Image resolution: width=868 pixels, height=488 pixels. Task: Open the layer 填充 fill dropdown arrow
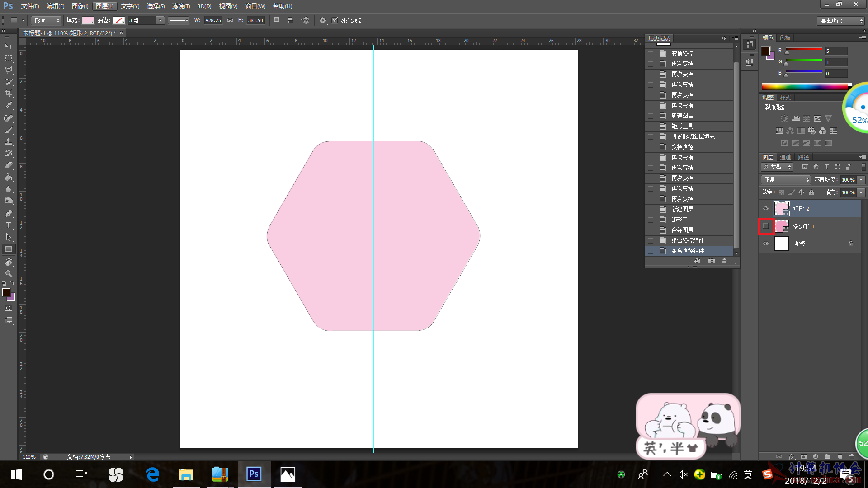click(x=861, y=192)
